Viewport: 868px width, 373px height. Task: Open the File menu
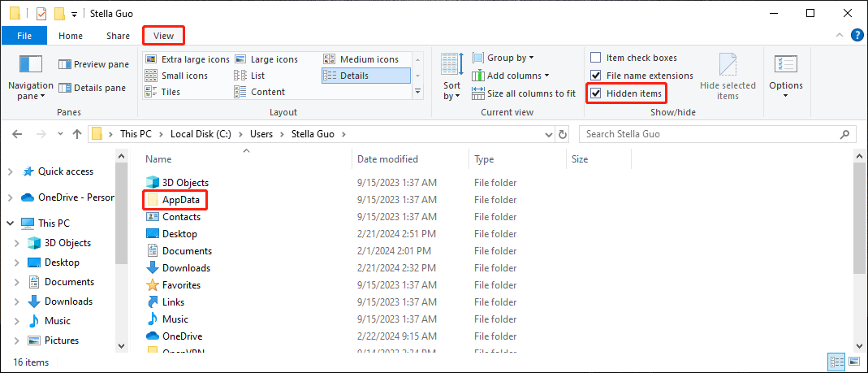point(24,36)
